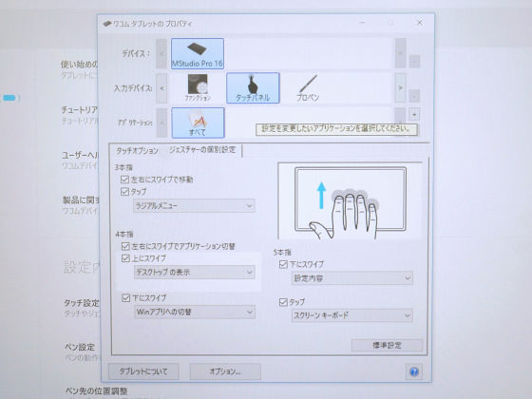Select the すべて application icon

198,123
